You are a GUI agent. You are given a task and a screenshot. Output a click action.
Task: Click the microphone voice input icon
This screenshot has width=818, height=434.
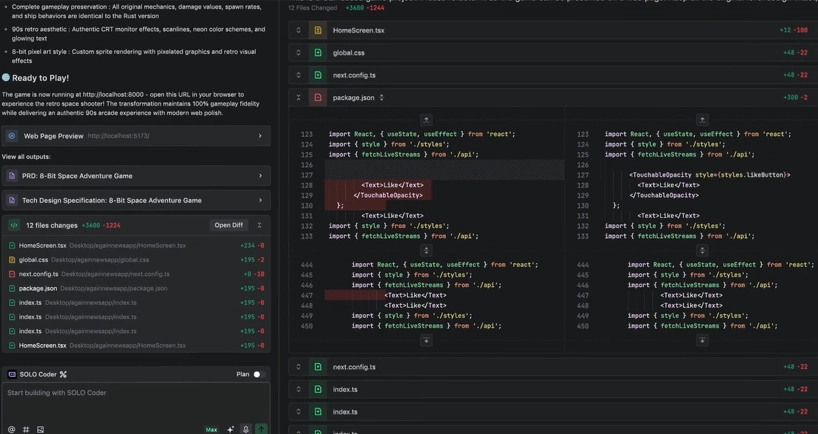point(246,429)
